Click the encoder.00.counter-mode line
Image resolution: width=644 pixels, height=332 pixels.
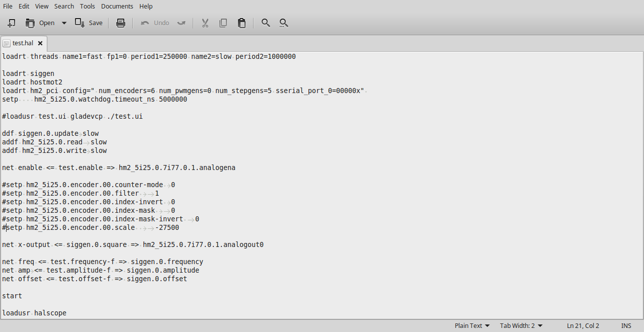click(x=89, y=185)
